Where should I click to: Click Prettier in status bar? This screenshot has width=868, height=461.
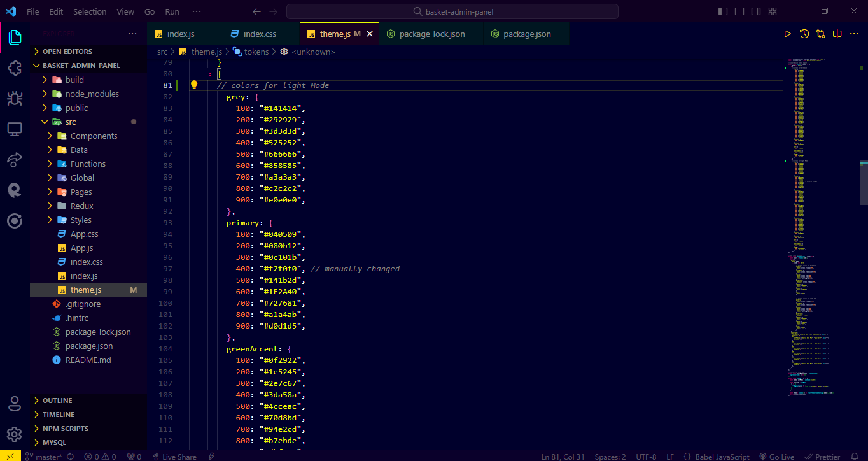[822, 457]
